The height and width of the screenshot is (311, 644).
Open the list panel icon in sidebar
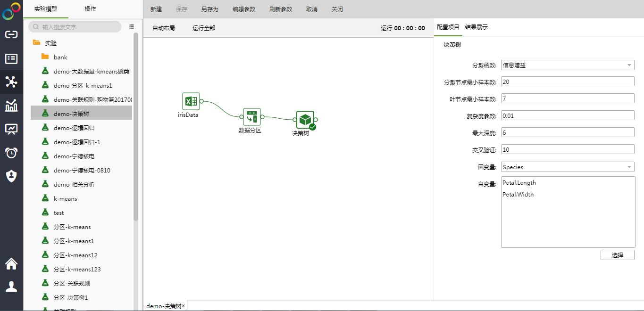(11, 58)
